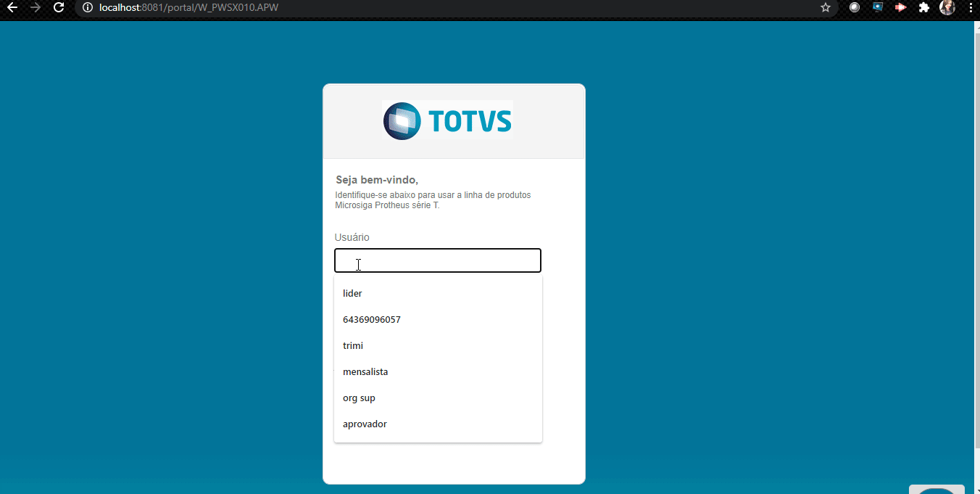Viewport: 980px width, 494px height.
Task: Click the address bar URL
Action: point(188,7)
